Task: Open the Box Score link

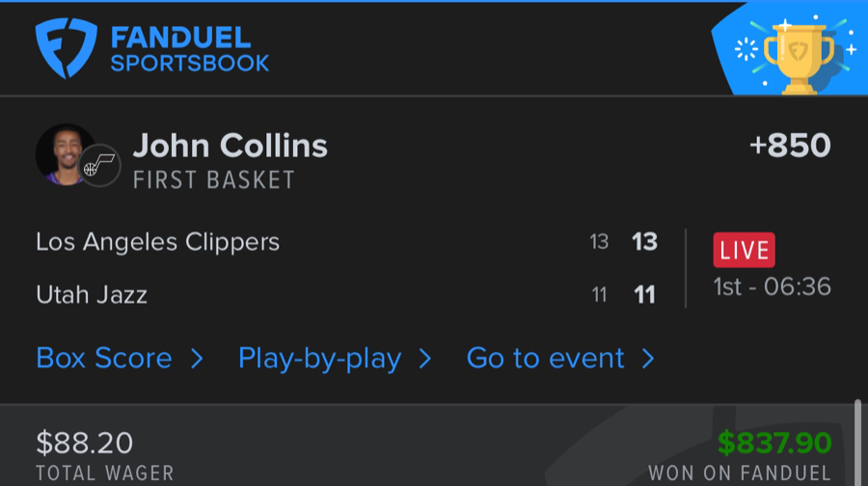Action: coord(104,359)
